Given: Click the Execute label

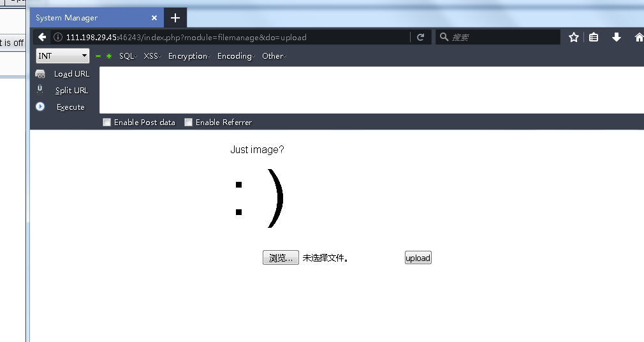Looking at the screenshot, I should tap(71, 107).
